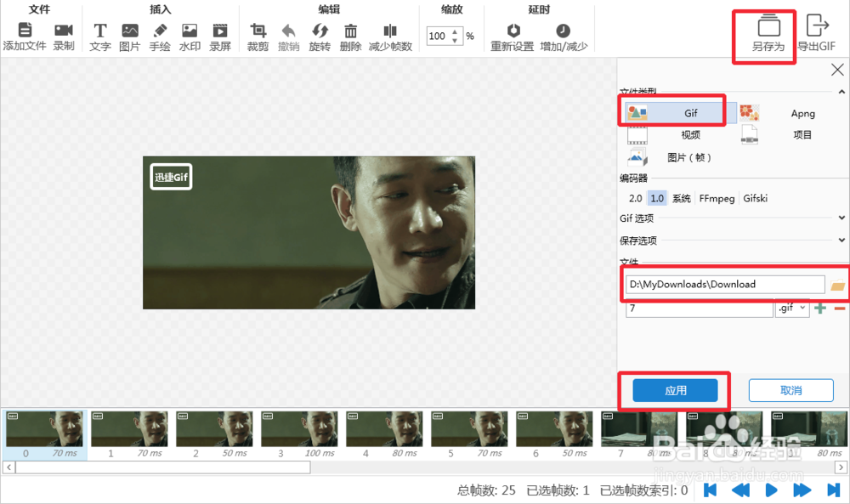Decrease the zoom percentage with down arrow

[455, 41]
